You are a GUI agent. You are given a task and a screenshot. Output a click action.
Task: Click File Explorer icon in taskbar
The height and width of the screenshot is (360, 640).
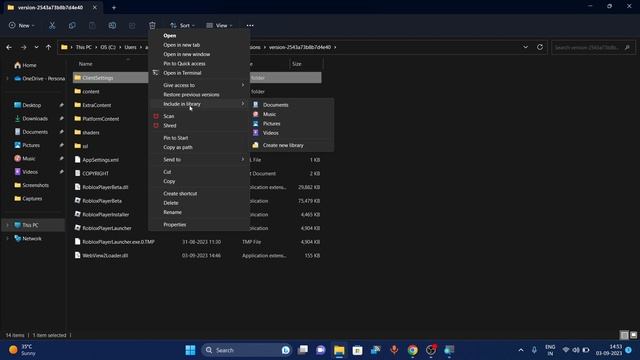(x=339, y=350)
